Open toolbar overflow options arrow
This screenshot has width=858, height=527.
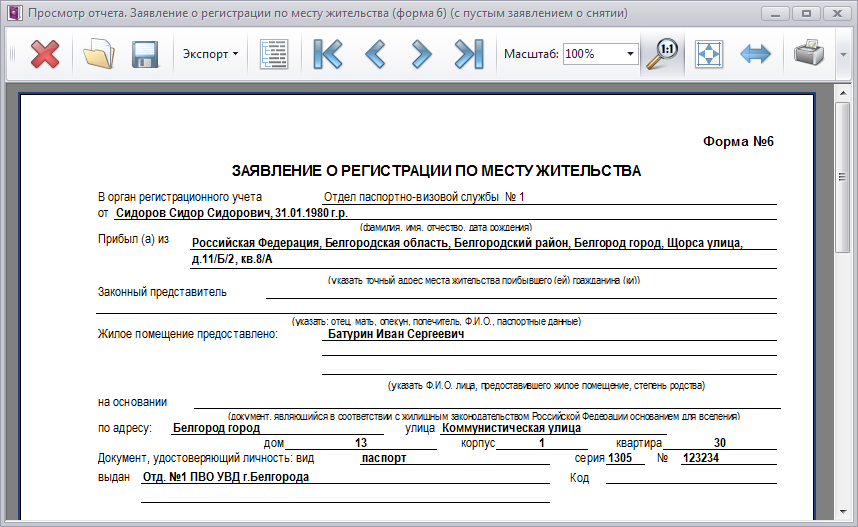843,54
